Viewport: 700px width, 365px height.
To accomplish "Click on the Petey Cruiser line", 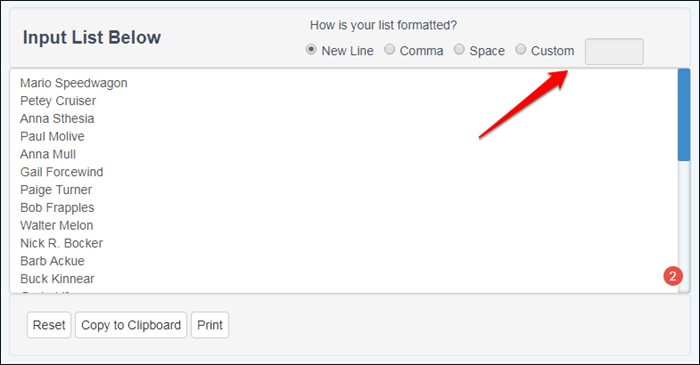I will (58, 101).
